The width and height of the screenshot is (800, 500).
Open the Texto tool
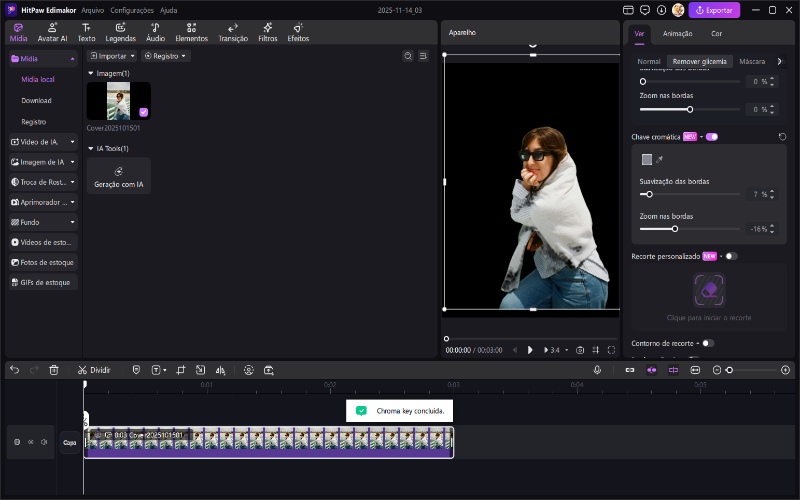click(86, 32)
